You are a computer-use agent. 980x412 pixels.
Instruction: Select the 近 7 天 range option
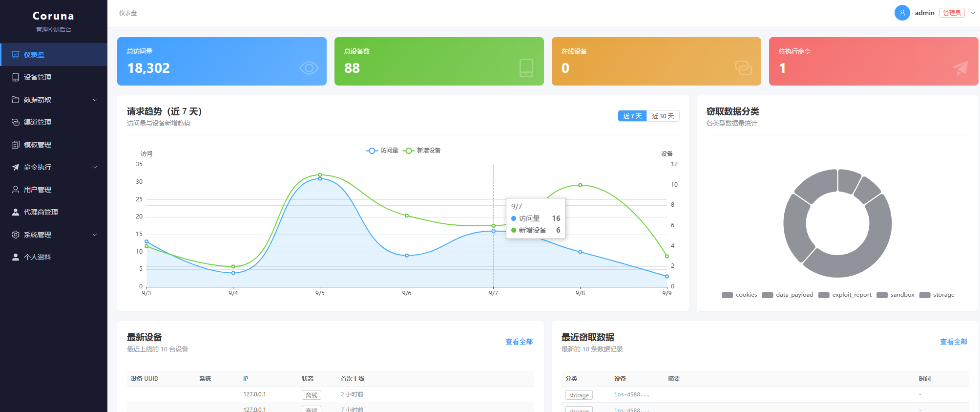point(632,116)
